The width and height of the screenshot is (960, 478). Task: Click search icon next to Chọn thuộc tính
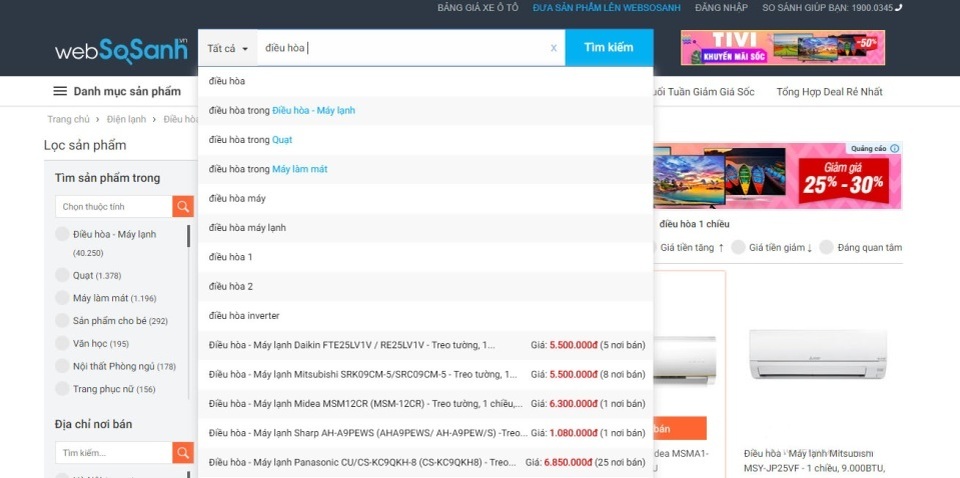[182, 206]
